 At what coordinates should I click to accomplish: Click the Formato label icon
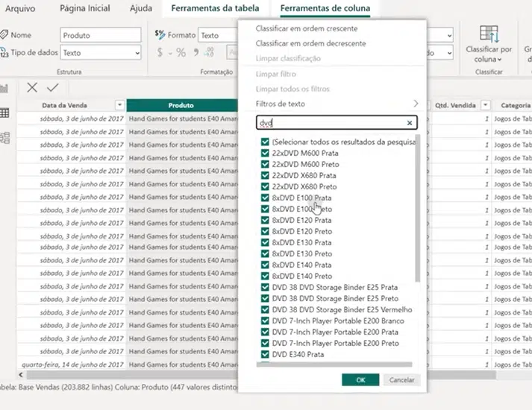[160, 34]
